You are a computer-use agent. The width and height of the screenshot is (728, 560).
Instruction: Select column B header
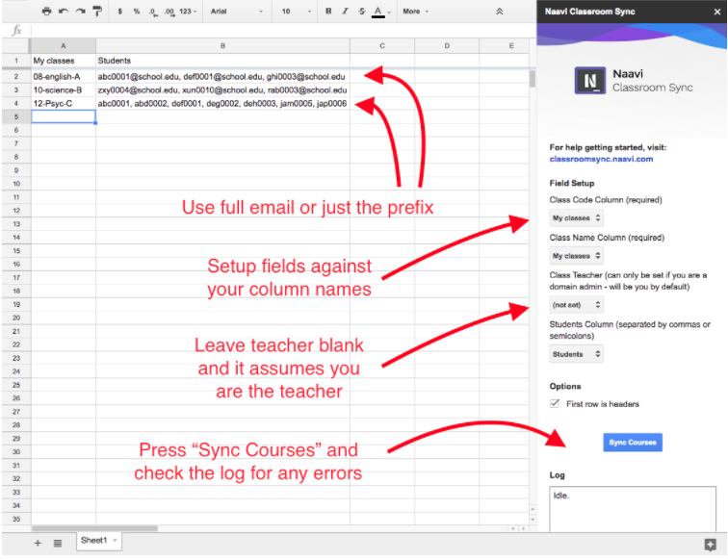[222, 46]
